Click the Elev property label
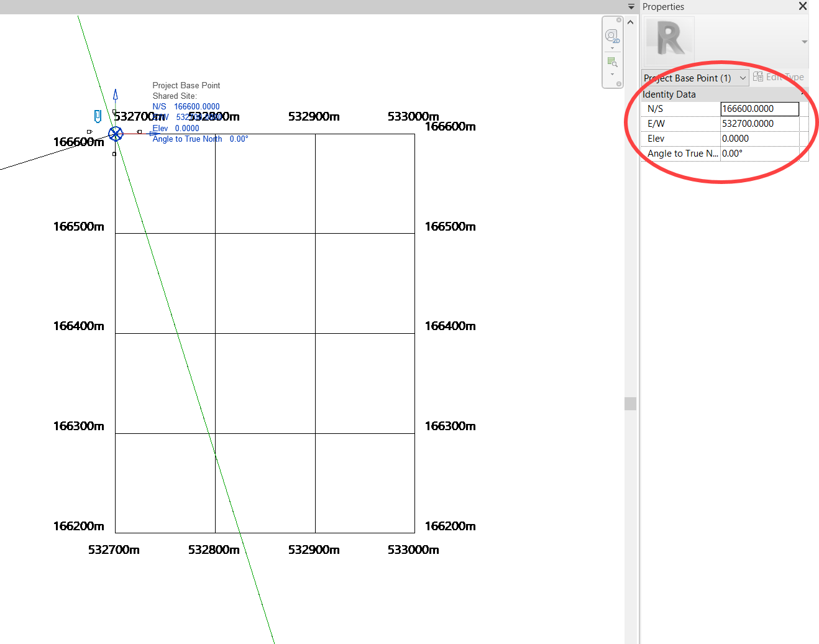The width and height of the screenshot is (819, 644). click(x=656, y=139)
